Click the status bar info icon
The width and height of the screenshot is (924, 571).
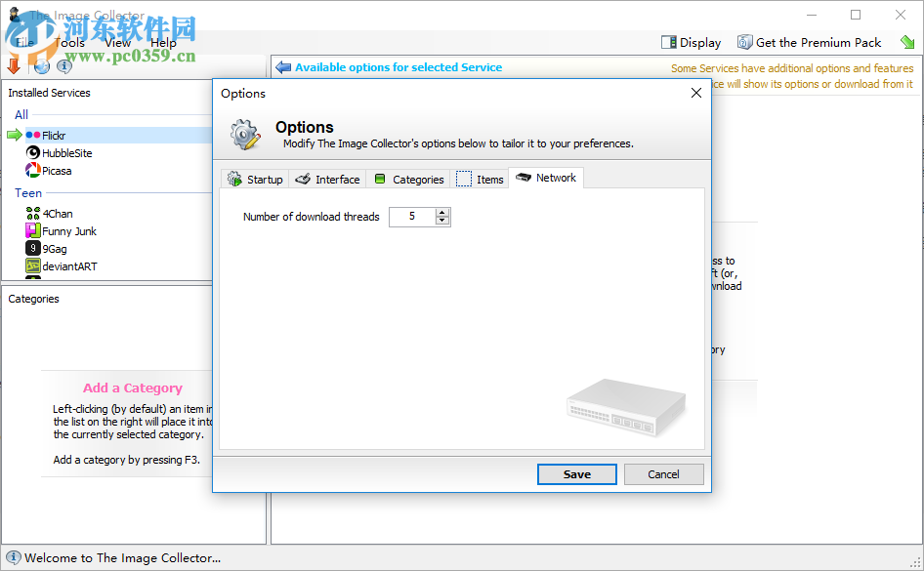pos(13,557)
